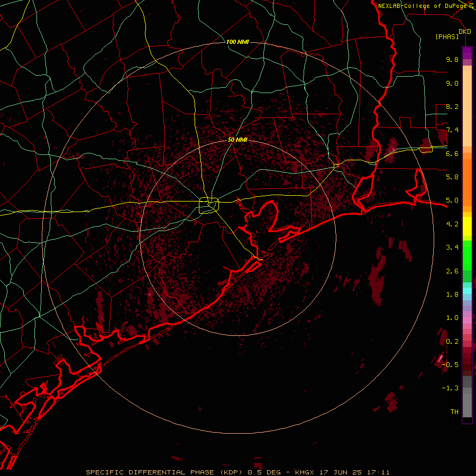The height and width of the screenshot is (476, 476).
Task: Click the 50 NMI range ring label
Action: pyautogui.click(x=237, y=140)
